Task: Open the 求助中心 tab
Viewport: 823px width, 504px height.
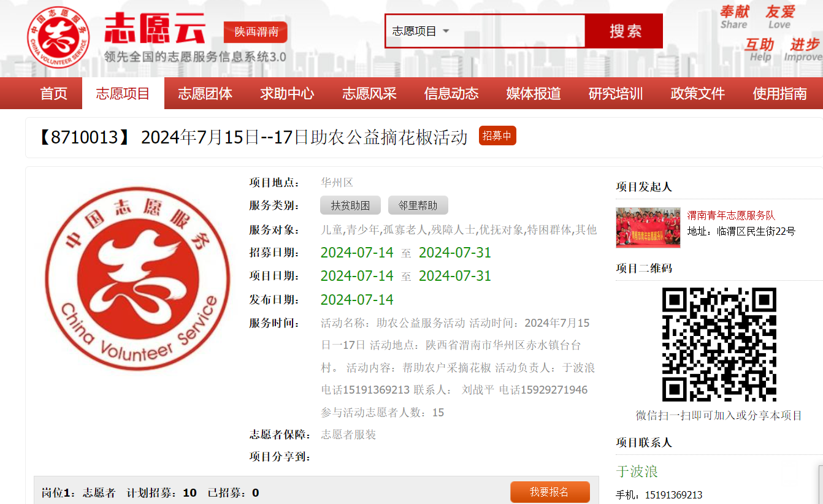Action: pos(287,94)
